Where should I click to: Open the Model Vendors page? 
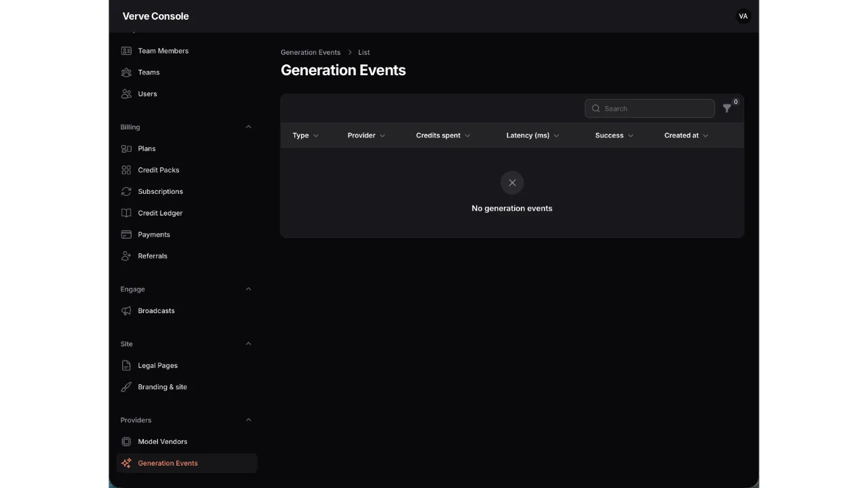(187, 442)
